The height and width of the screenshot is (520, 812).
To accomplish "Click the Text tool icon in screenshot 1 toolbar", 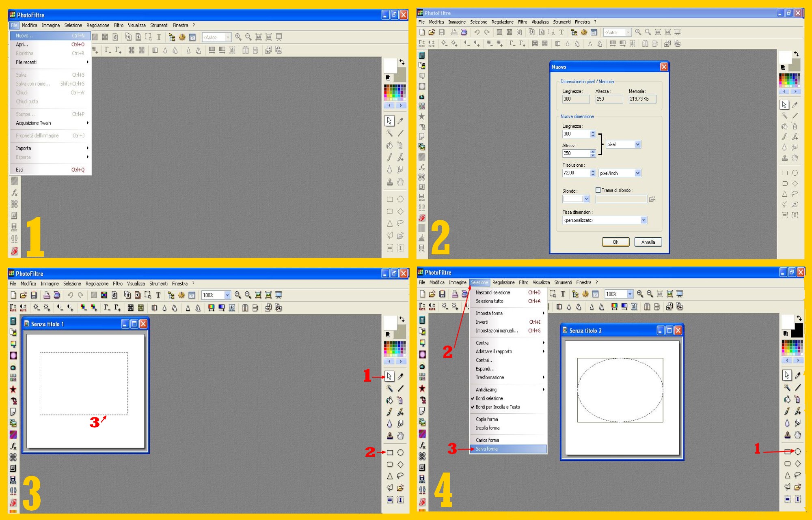I will tap(159, 37).
